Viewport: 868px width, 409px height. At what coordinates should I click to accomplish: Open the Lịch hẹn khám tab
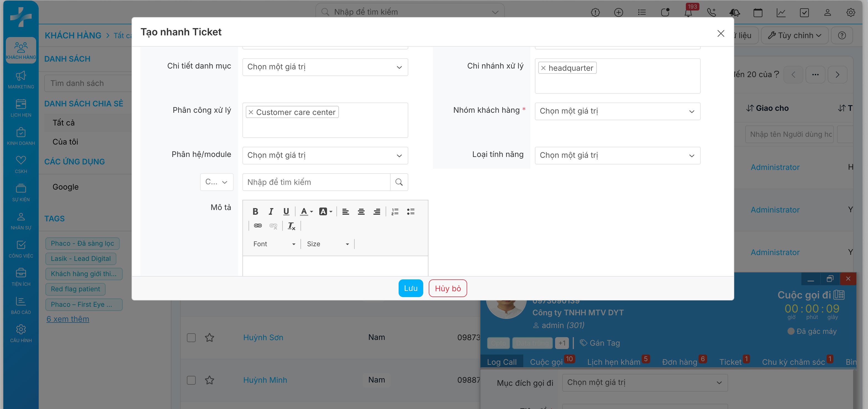click(613, 362)
